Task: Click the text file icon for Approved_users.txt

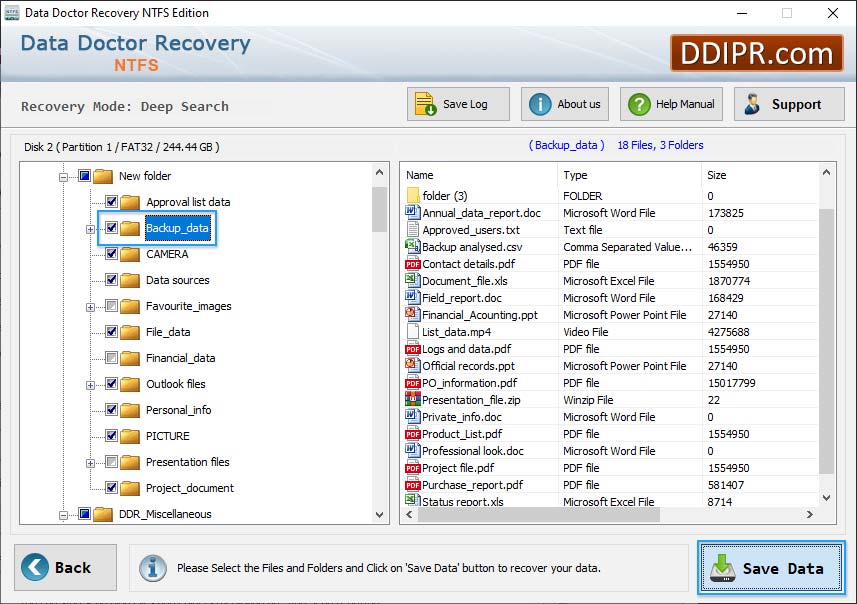Action: click(413, 230)
